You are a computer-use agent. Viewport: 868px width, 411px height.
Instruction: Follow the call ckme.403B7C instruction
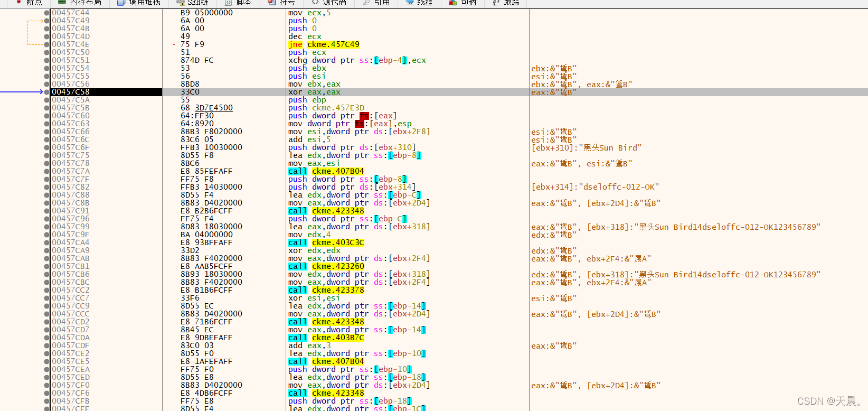point(326,338)
